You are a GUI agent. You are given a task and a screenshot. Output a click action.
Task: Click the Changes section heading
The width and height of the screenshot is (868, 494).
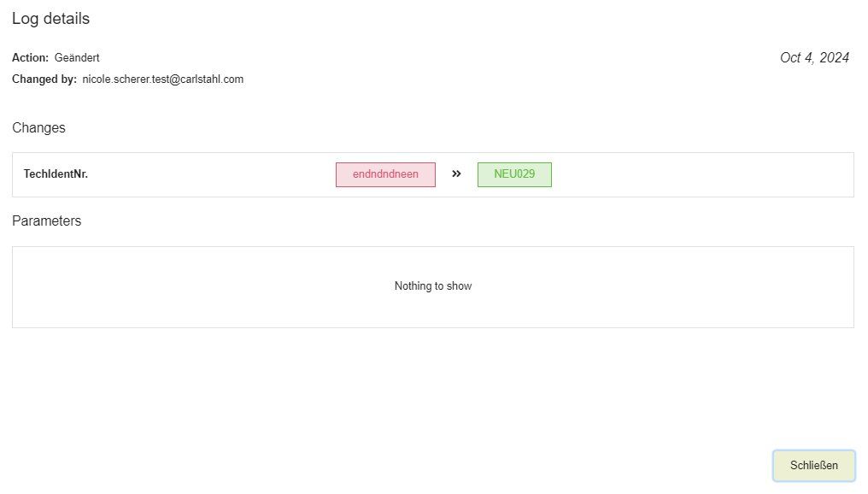click(38, 128)
